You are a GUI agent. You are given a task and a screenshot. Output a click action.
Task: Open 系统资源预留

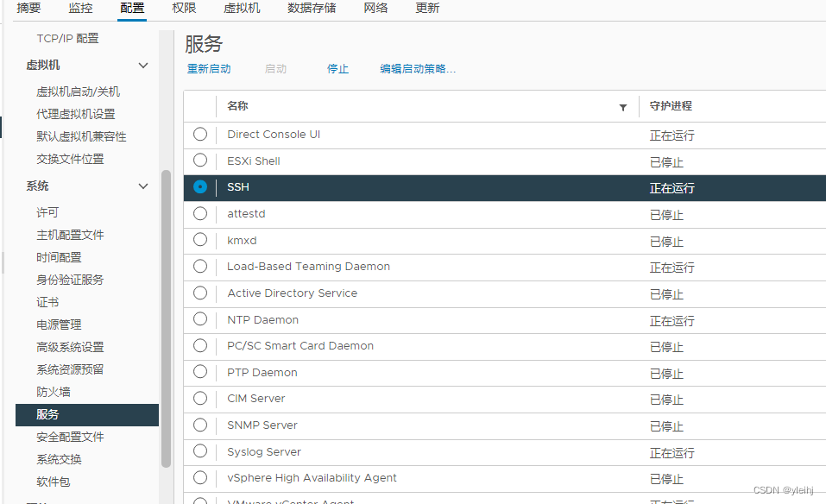[70, 369]
